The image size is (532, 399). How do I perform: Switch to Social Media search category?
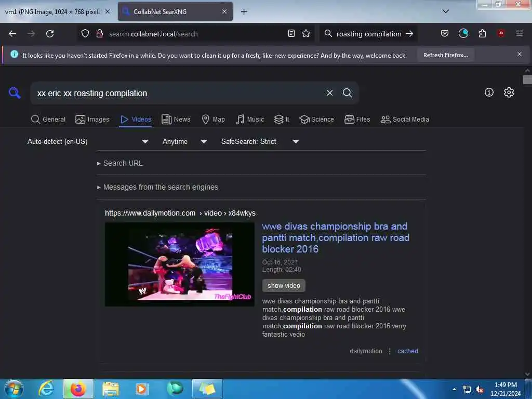point(405,119)
